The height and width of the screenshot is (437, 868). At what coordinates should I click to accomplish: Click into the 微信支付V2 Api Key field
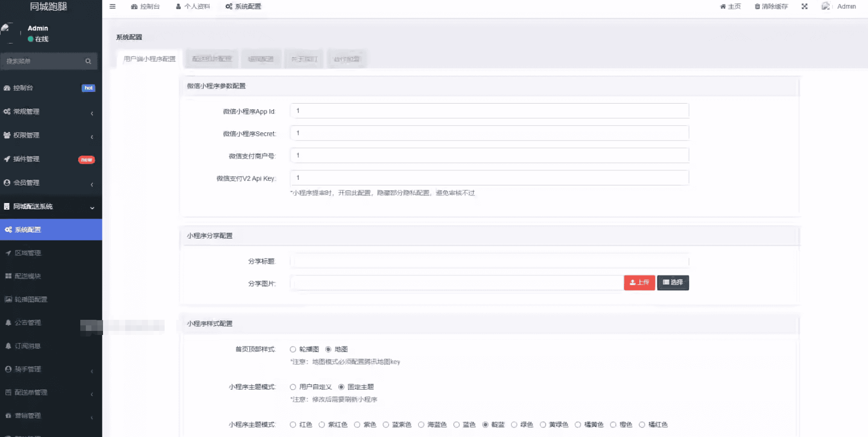coord(489,178)
